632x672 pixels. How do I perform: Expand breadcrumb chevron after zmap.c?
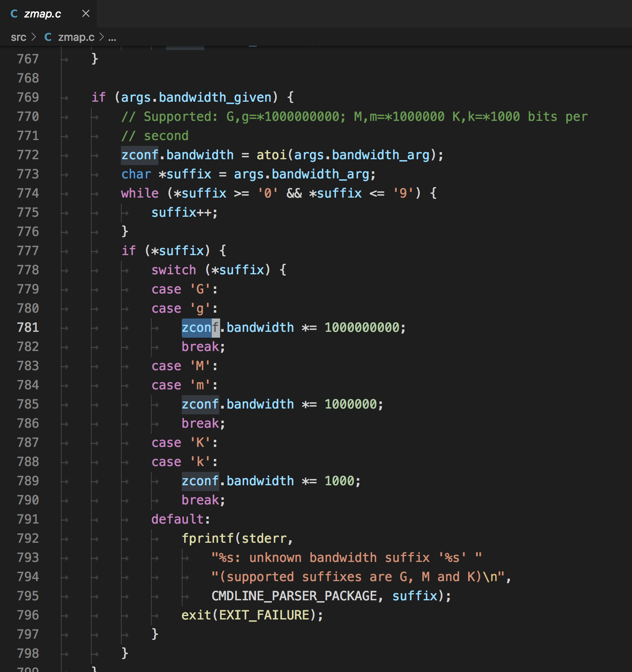pyautogui.click(x=101, y=37)
